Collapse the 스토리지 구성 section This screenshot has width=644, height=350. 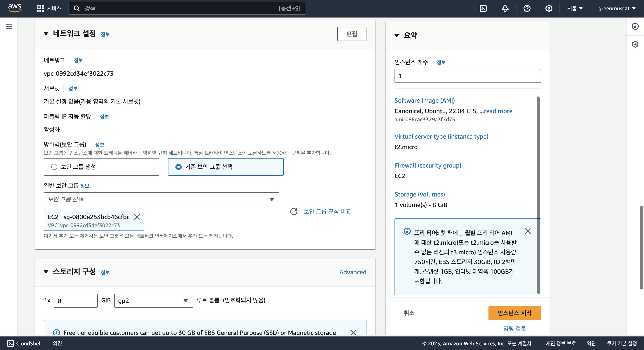46,272
